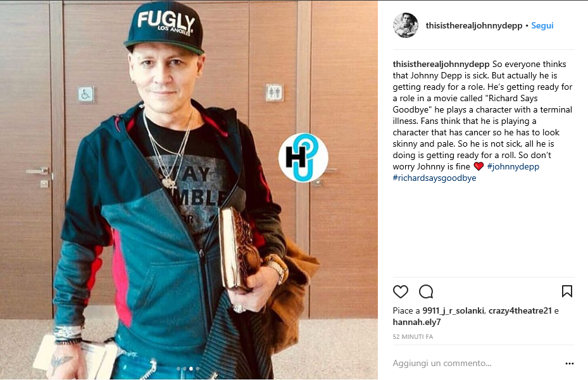Viewport: 588px width, 380px height.
Task: Open the #johnnydepp hashtag
Action: 513,166
